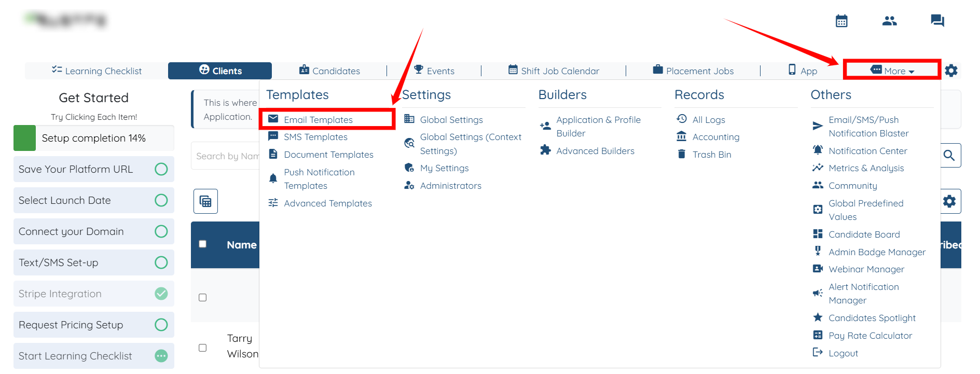980x374 pixels.
Task: Tick the checkbox for Tarry Wilson
Action: pos(203,348)
